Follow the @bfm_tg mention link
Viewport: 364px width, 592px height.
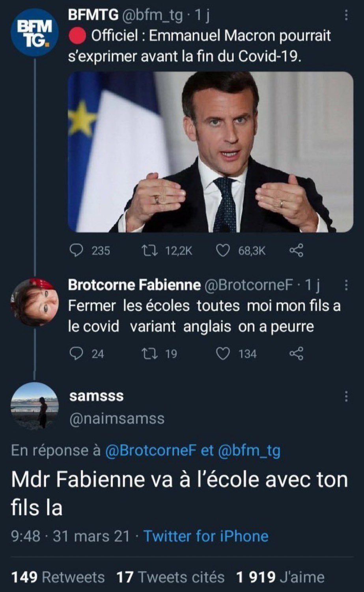click(249, 450)
